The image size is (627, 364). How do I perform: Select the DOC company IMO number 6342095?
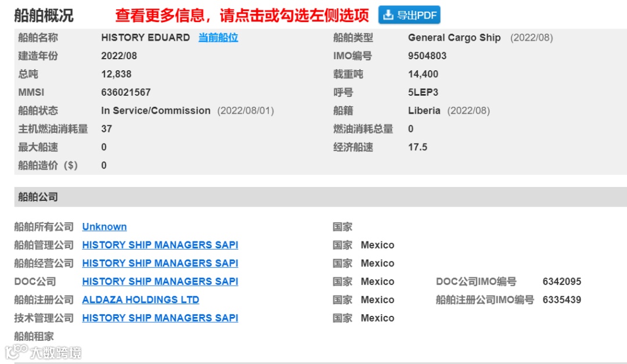[562, 282]
